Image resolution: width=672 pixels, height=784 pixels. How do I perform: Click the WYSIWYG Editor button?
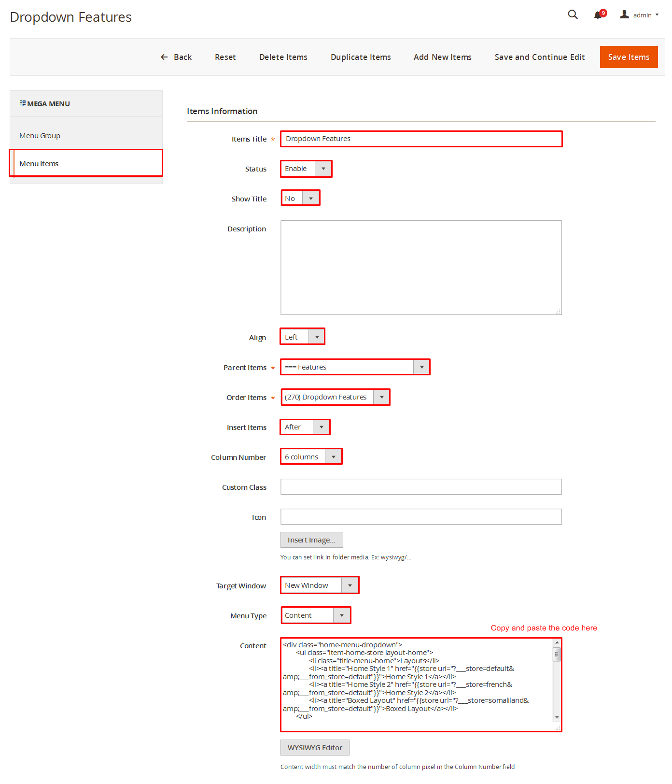pos(315,748)
